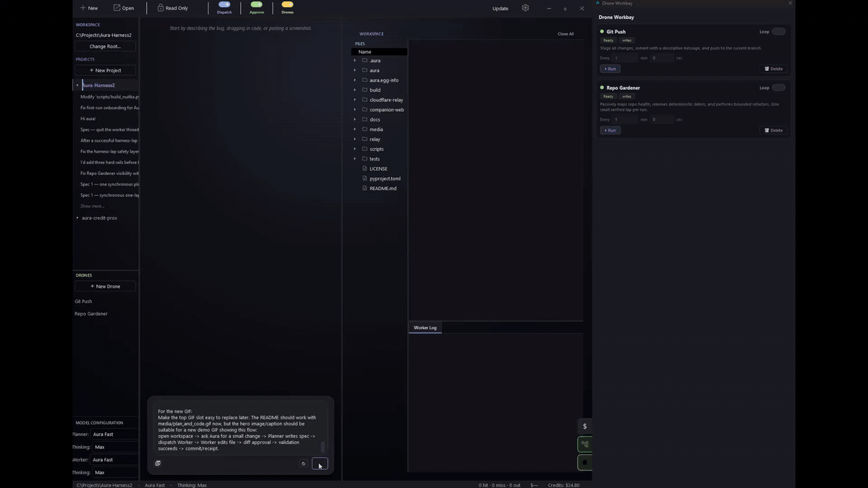Click the Repo Gardener seconds field

click(662, 119)
